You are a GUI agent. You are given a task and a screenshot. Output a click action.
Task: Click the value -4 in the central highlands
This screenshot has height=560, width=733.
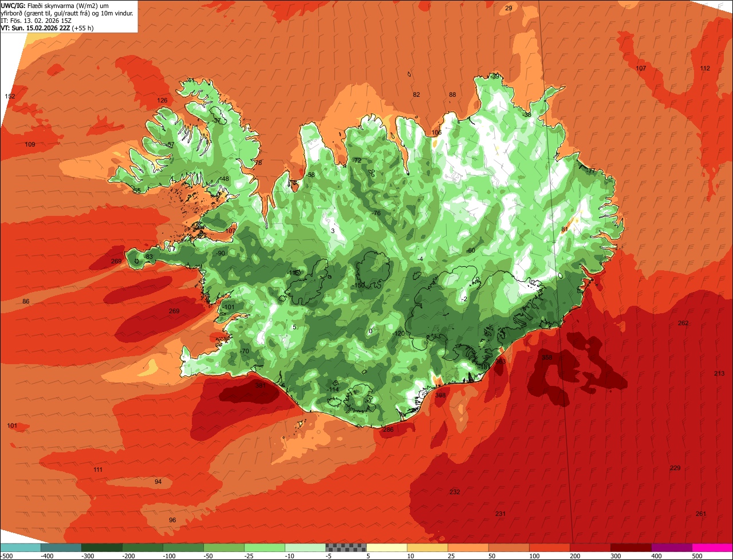pos(420,259)
